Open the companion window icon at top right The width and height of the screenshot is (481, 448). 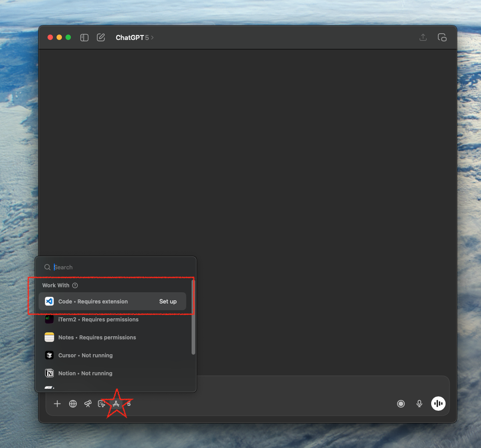click(x=442, y=37)
